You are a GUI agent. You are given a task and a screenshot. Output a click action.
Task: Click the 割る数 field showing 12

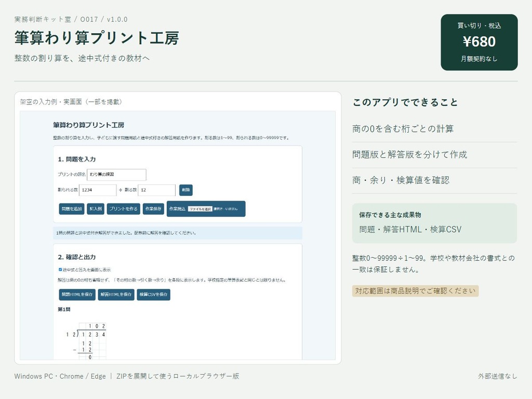click(x=157, y=190)
